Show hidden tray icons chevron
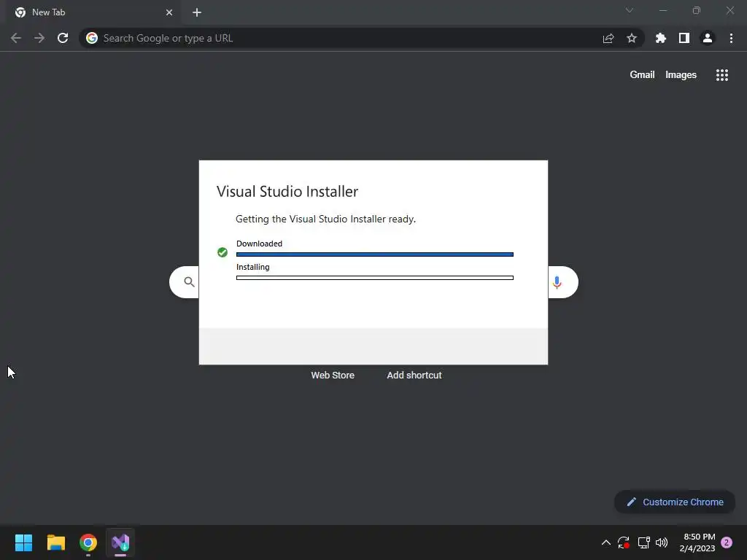747x560 pixels. click(606, 542)
